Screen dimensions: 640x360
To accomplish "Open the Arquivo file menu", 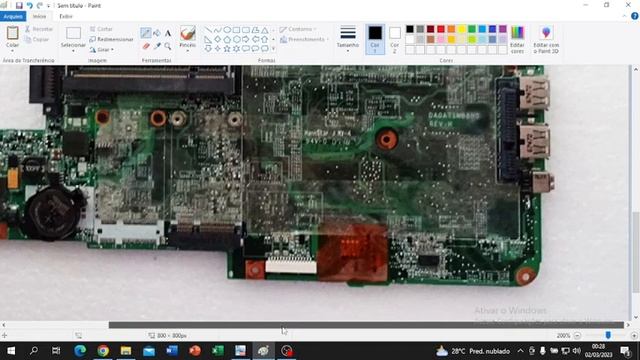I will pos(13,16).
